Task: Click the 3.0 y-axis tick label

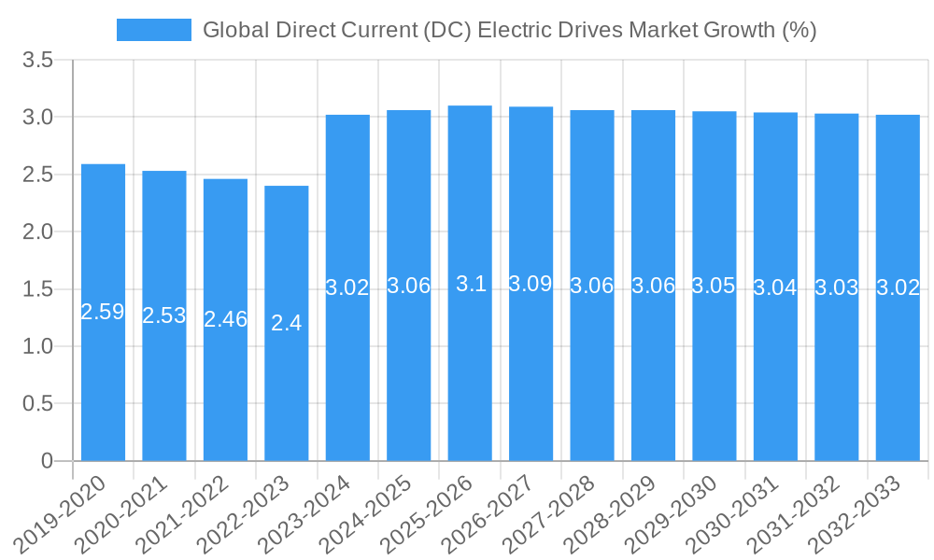Action: coord(37,118)
